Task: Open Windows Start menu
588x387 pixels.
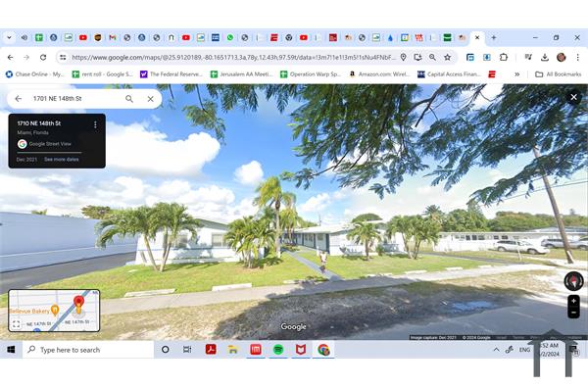Action: 11,350
